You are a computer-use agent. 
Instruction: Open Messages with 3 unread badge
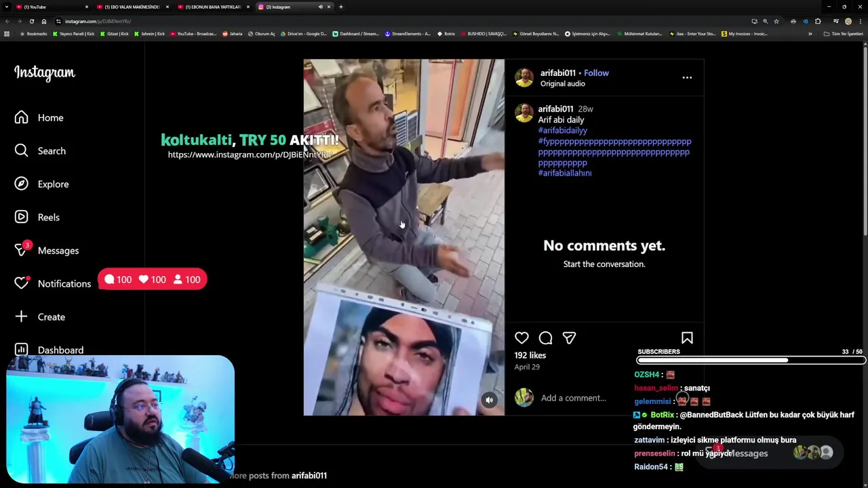46,250
